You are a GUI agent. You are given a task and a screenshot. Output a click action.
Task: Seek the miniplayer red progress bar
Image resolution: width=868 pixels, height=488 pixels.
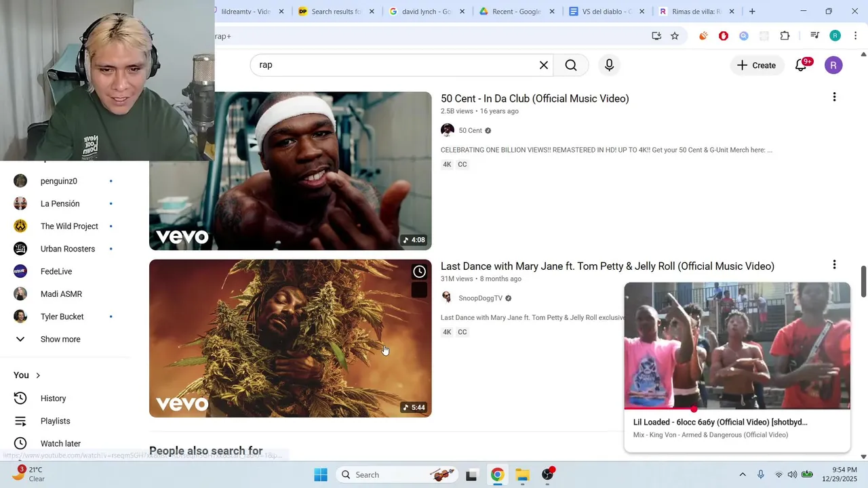click(x=737, y=409)
